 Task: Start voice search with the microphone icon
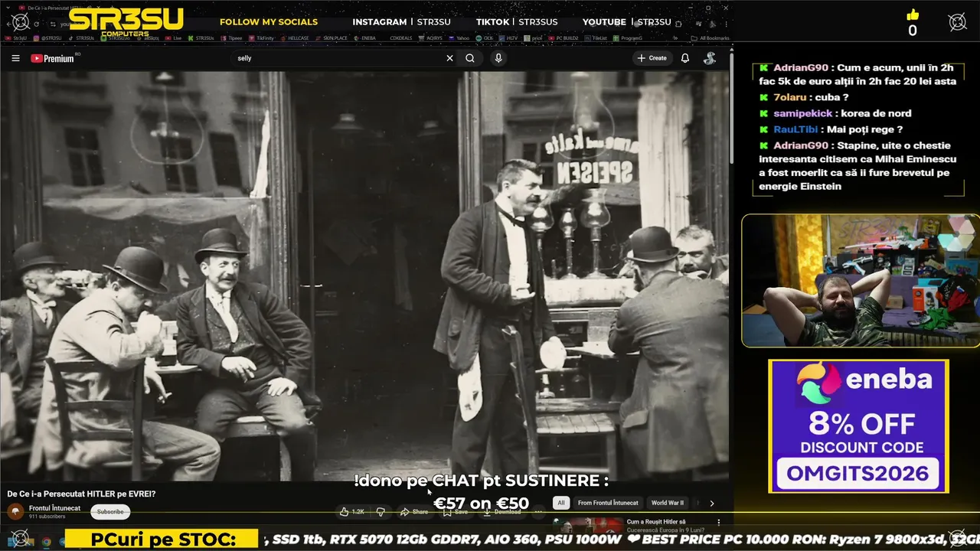click(498, 58)
